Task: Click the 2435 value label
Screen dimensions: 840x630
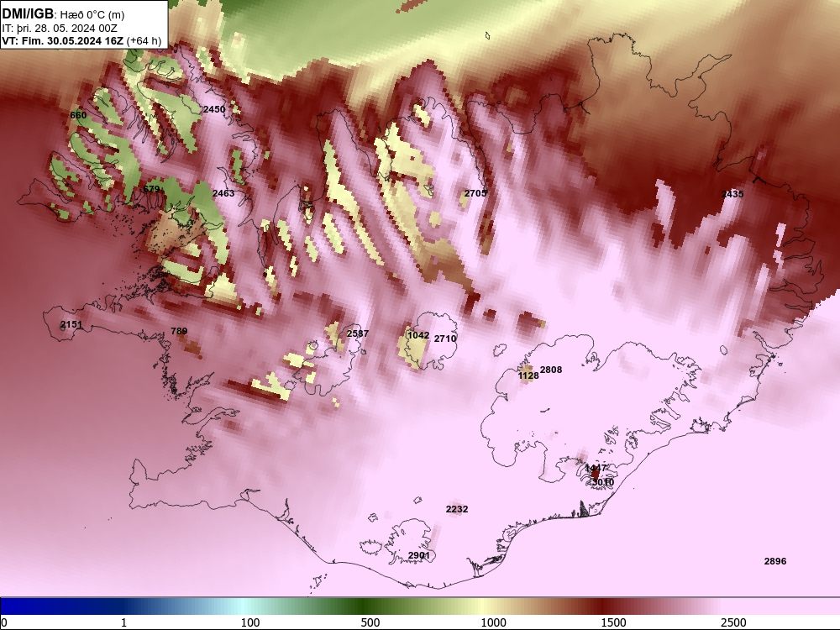Action: tap(732, 194)
